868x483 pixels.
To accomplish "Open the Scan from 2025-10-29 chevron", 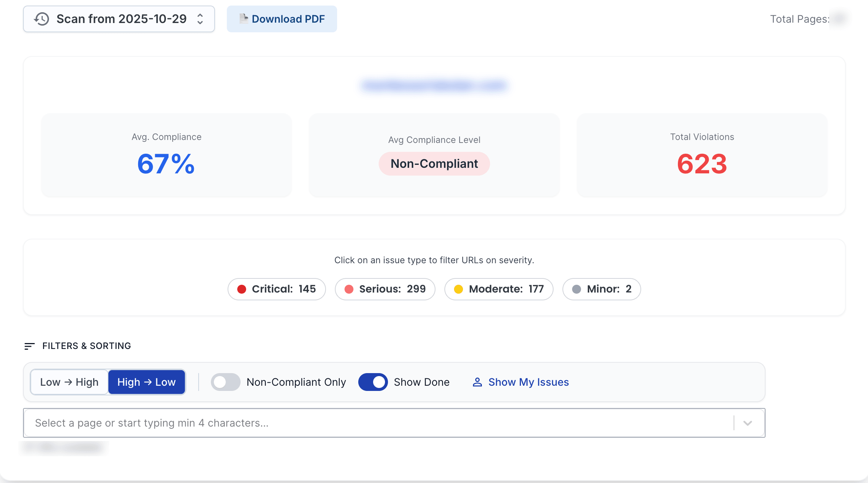I will (x=200, y=19).
